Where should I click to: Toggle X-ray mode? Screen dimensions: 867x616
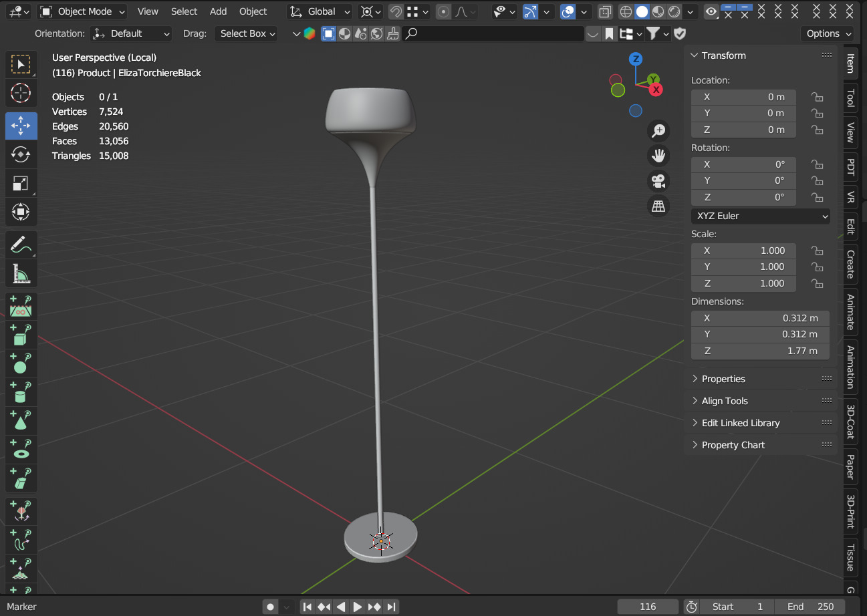pos(605,11)
